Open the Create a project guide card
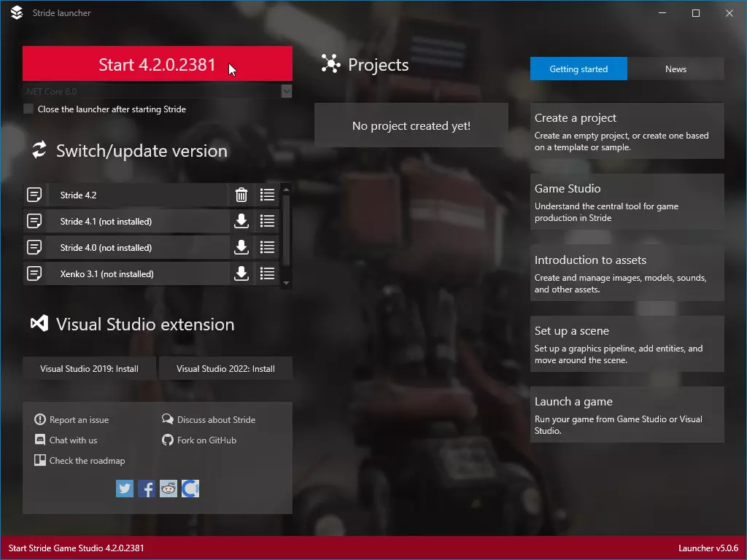This screenshot has height=560, width=747. (x=627, y=131)
